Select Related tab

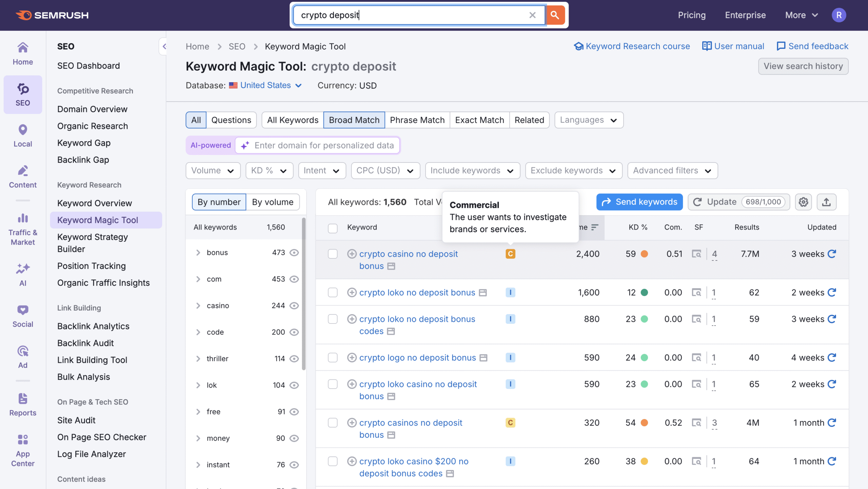pyautogui.click(x=529, y=120)
